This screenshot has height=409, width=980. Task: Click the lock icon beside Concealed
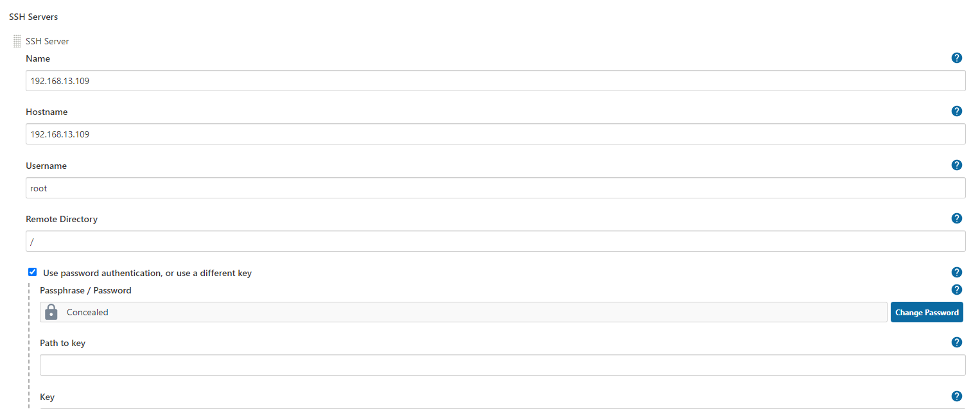tap(52, 312)
